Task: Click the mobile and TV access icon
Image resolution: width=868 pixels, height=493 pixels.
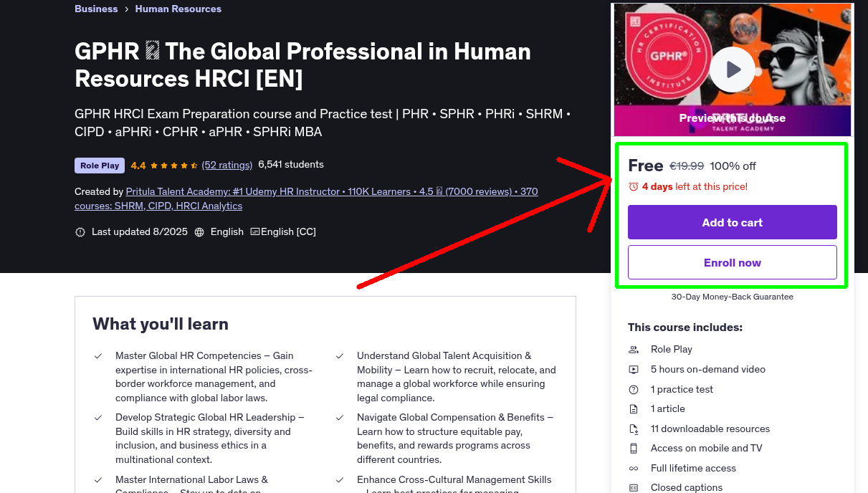Action: coord(634,449)
